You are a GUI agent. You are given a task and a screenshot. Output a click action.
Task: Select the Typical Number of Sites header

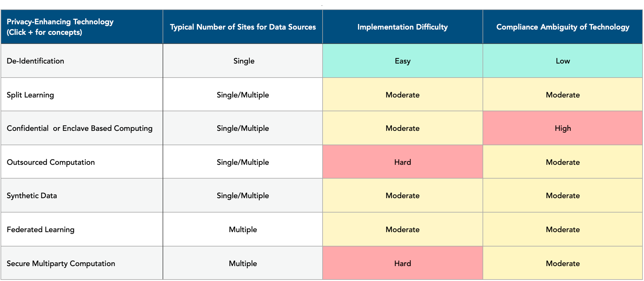point(243,27)
